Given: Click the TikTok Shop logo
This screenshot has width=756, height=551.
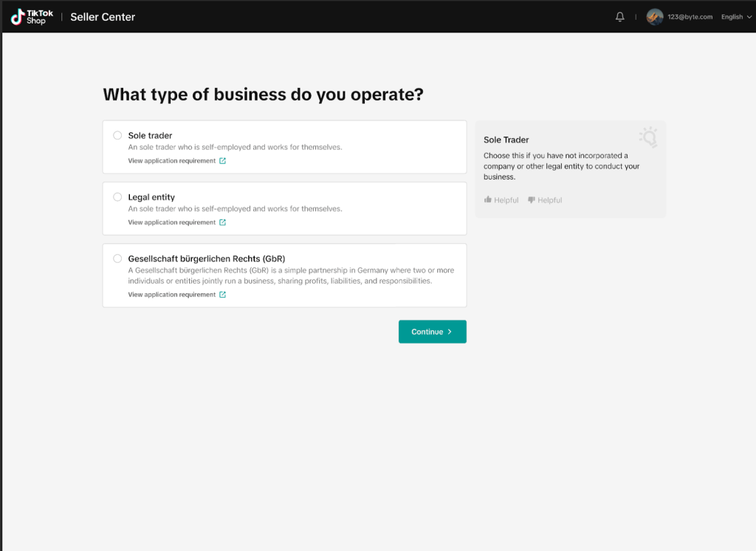Looking at the screenshot, I should pyautogui.click(x=32, y=16).
